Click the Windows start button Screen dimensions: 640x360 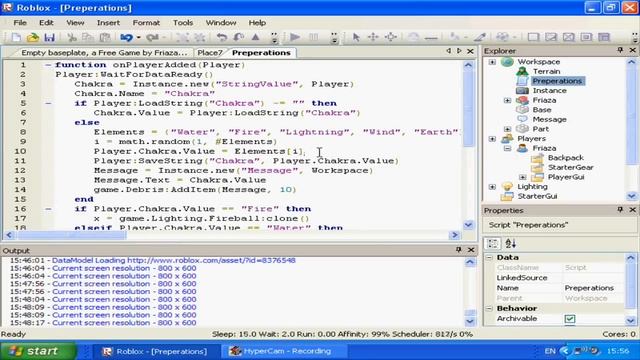(38, 351)
